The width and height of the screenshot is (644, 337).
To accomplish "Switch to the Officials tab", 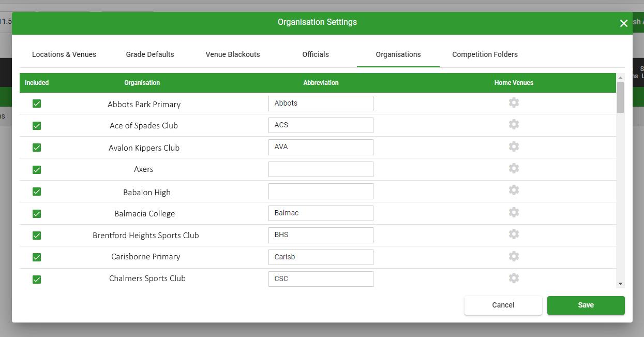I will pyautogui.click(x=316, y=54).
